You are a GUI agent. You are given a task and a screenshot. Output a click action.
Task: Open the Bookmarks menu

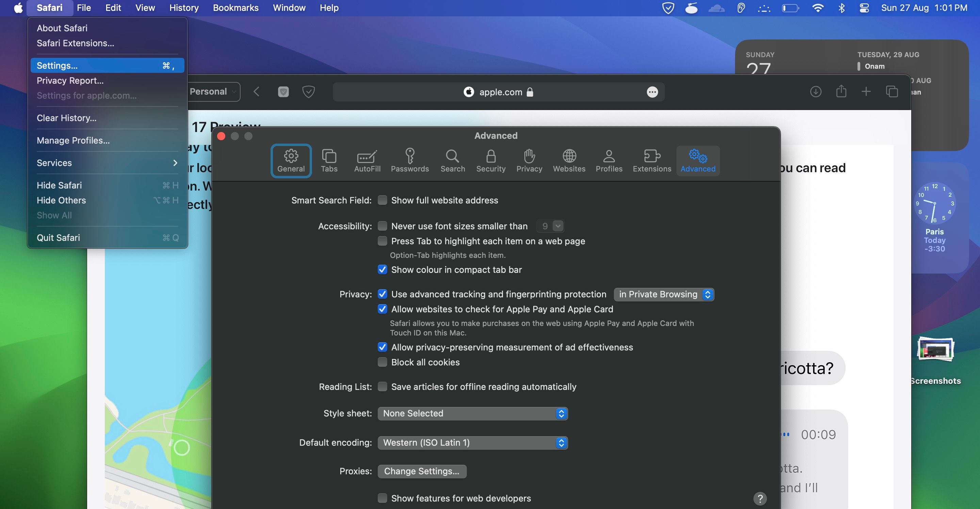pos(235,7)
